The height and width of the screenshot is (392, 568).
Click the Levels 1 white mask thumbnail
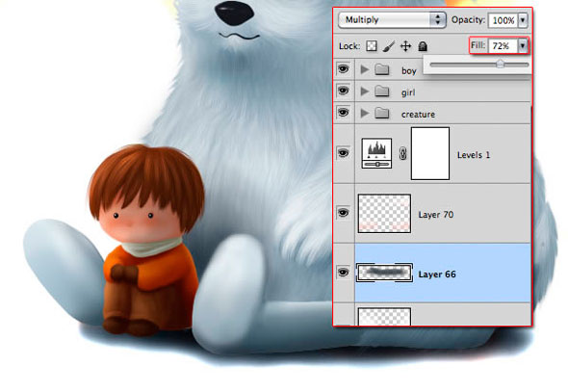point(430,153)
